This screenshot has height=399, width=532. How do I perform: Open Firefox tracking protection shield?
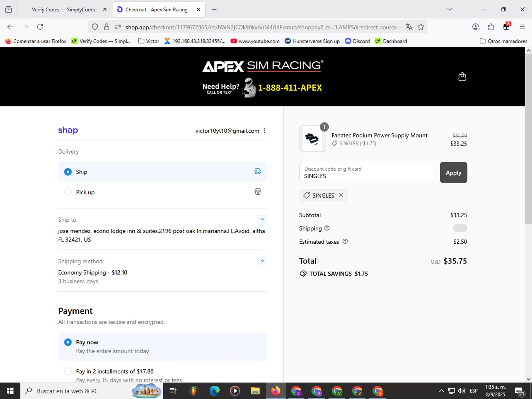pyautogui.click(x=95, y=27)
